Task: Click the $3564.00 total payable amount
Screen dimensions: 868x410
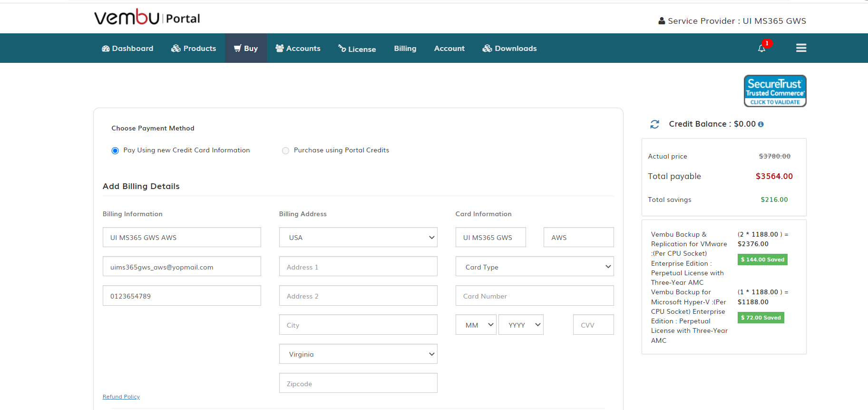Action: click(774, 176)
